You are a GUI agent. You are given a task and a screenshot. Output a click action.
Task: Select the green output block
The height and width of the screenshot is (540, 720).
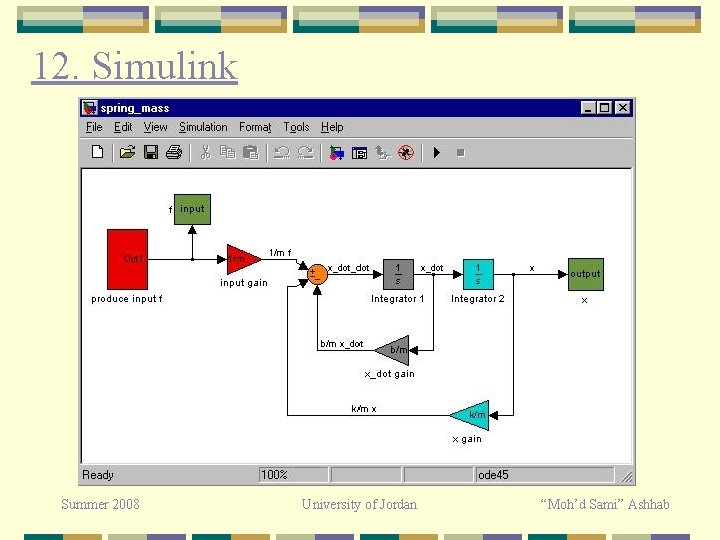[x=585, y=274]
